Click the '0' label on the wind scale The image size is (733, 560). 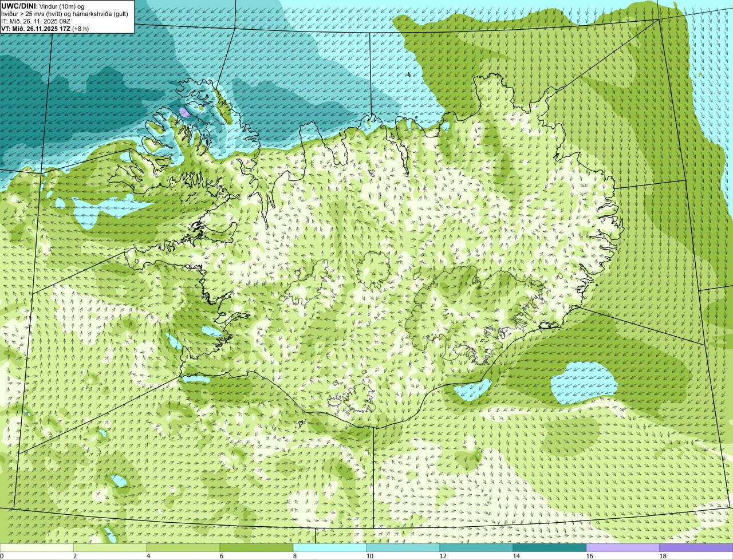[x=2, y=556]
